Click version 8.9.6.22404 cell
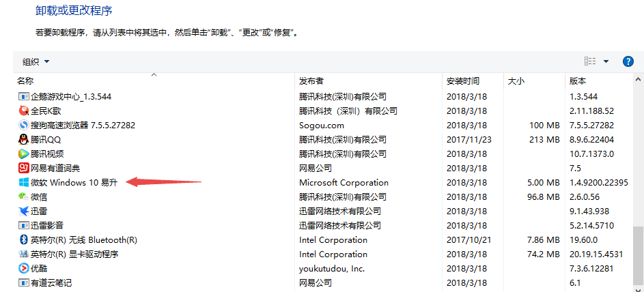644x292 pixels. (592, 139)
